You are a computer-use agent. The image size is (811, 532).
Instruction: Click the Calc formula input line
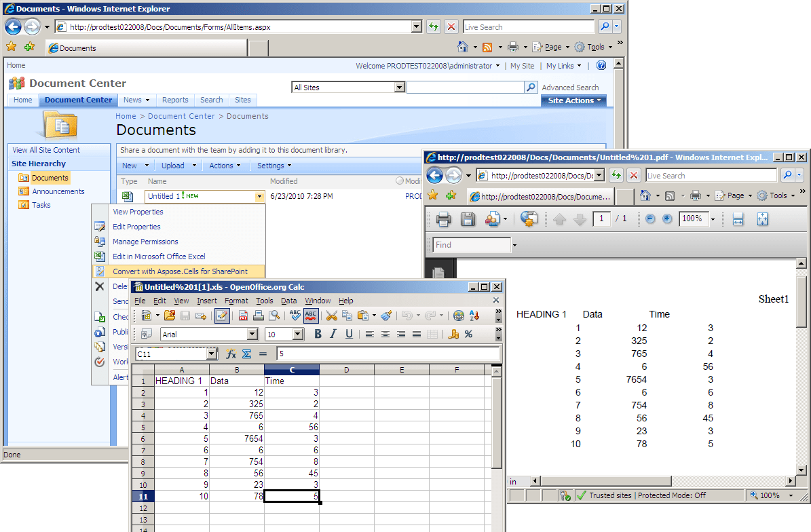tap(388, 354)
